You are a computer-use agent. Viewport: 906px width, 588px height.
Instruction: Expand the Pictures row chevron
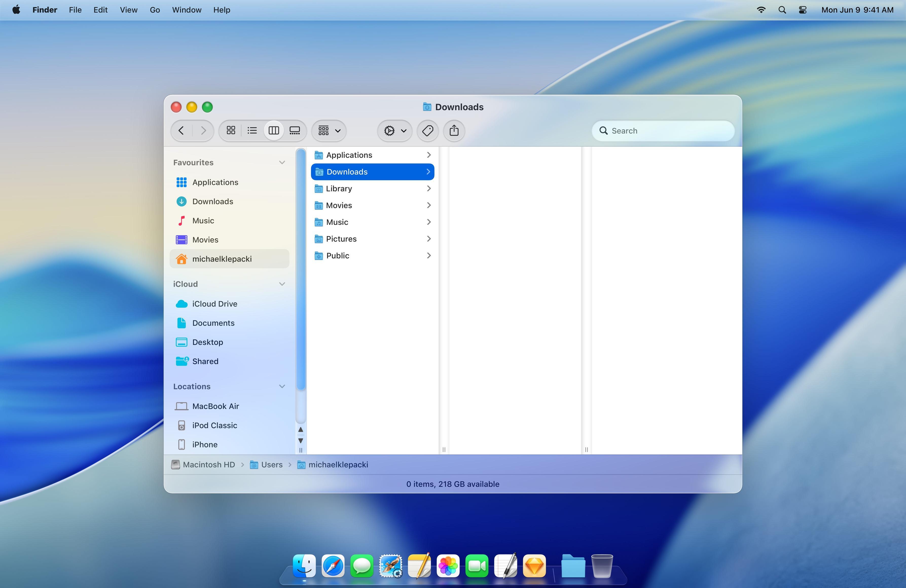429,239
